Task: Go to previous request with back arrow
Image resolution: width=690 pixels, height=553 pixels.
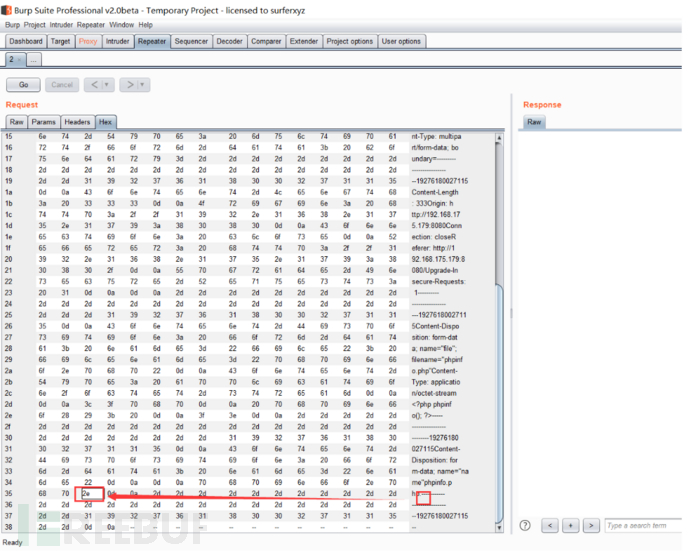Action: (94, 84)
